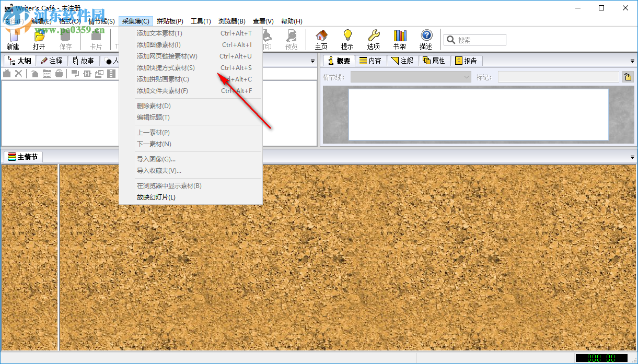Image resolution: width=638 pixels, height=364 pixels.
Task: Open the 选项 (Options) wrench icon
Action: point(373,38)
